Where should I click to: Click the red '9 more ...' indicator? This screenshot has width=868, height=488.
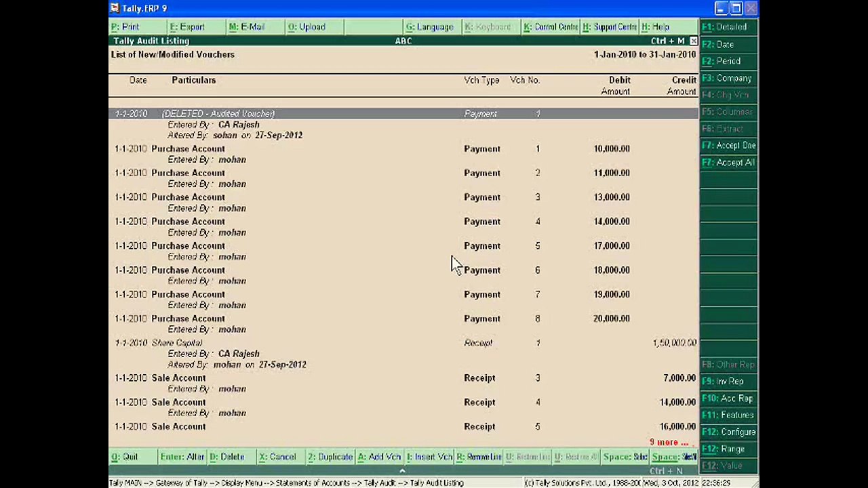pos(669,442)
